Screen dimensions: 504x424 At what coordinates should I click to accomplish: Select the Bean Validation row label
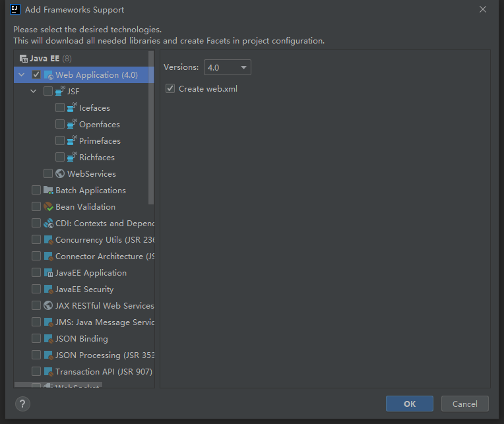coord(85,206)
